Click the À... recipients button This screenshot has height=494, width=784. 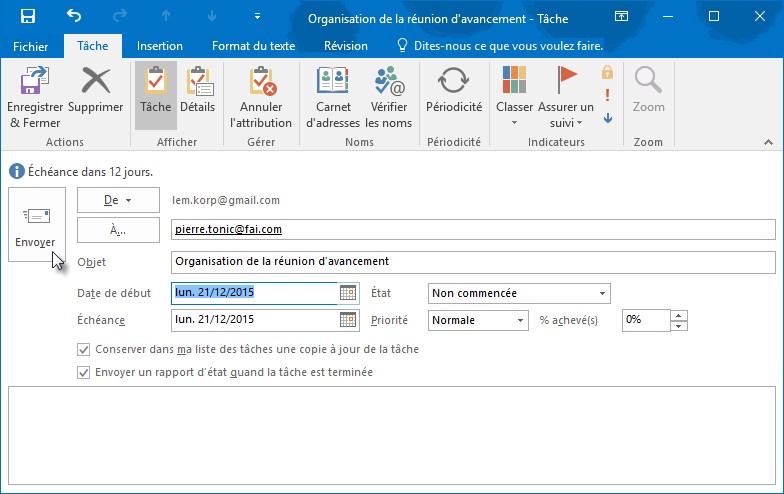[118, 230]
